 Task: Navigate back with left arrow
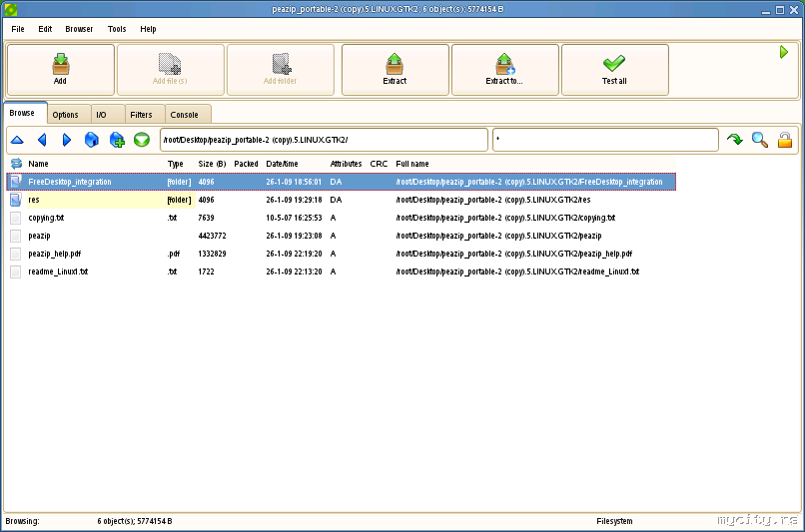click(x=42, y=140)
